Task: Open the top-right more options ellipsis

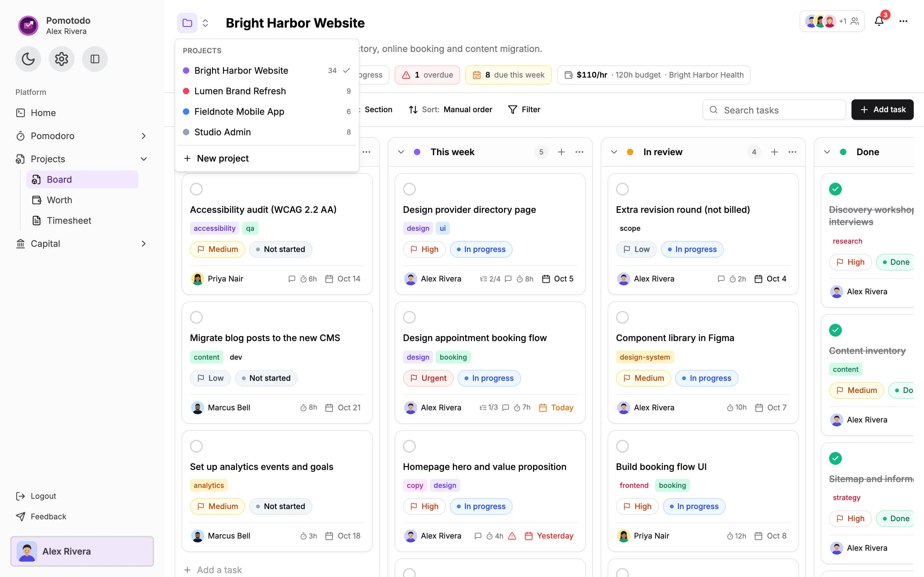Action: [x=903, y=21]
